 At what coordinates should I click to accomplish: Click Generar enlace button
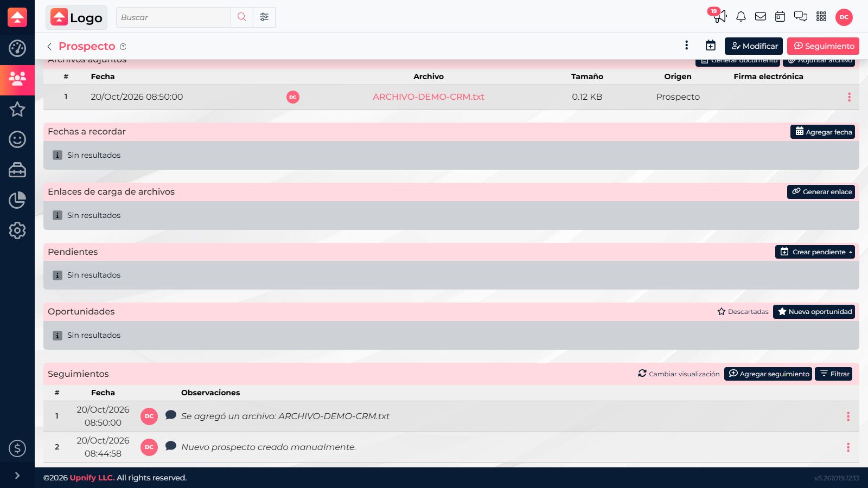821,192
